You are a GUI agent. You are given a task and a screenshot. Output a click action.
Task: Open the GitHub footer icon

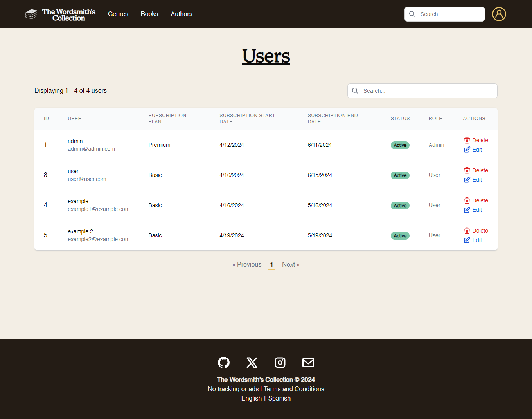pyautogui.click(x=224, y=363)
